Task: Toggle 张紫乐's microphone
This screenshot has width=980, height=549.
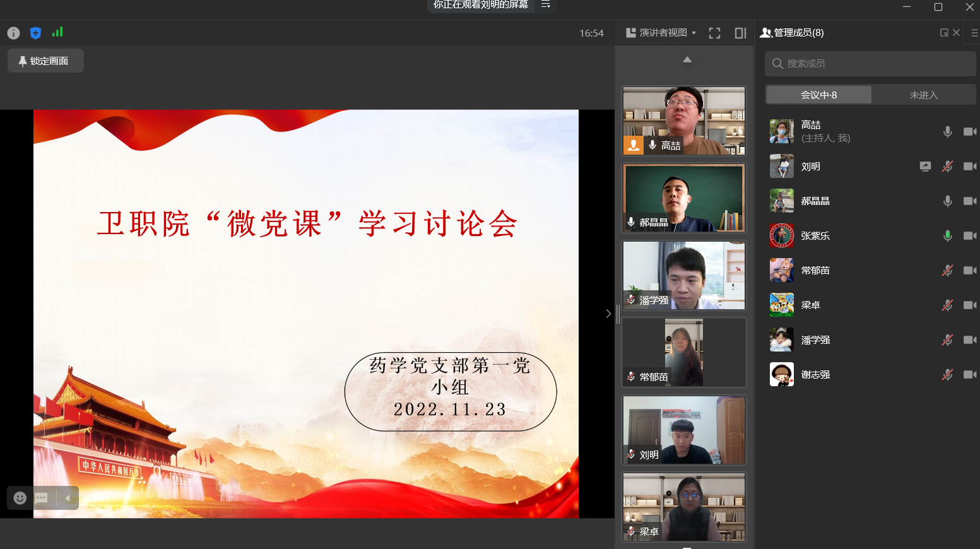Action: 947,235
